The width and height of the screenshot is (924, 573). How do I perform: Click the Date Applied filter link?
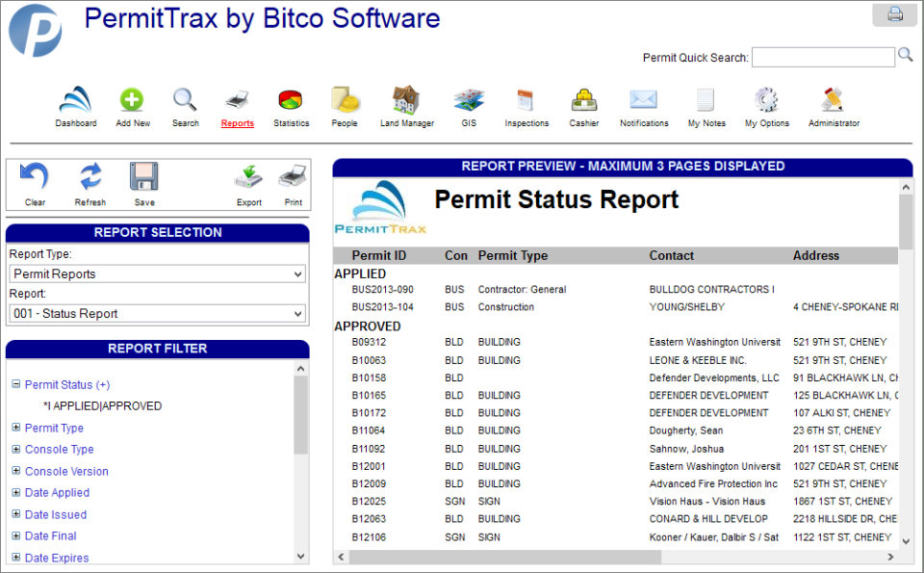[x=57, y=493]
